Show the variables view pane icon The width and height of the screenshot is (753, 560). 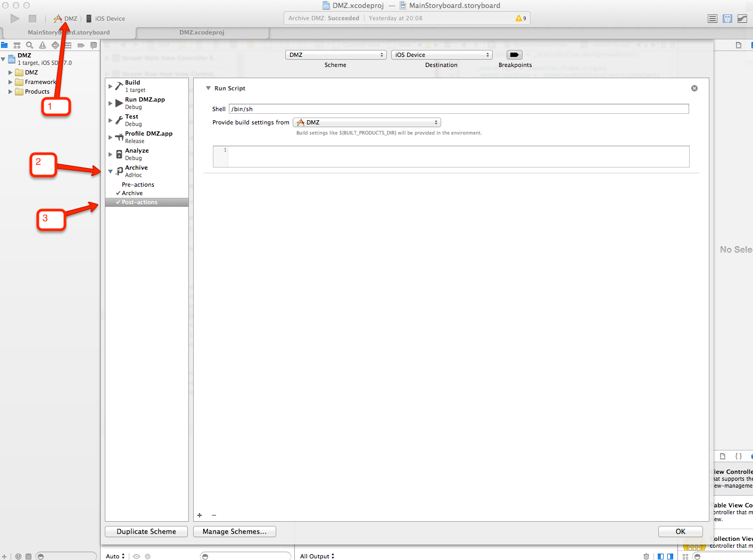[660, 556]
